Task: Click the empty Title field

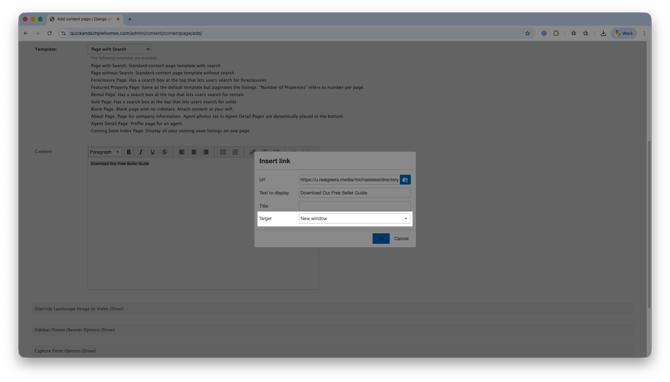Action: pos(354,206)
